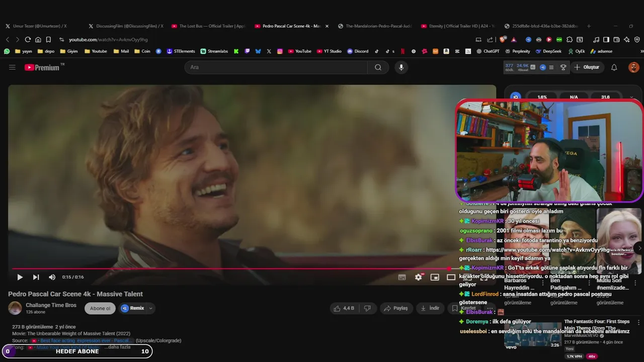Switch player to miniplayer mode

tap(435, 277)
